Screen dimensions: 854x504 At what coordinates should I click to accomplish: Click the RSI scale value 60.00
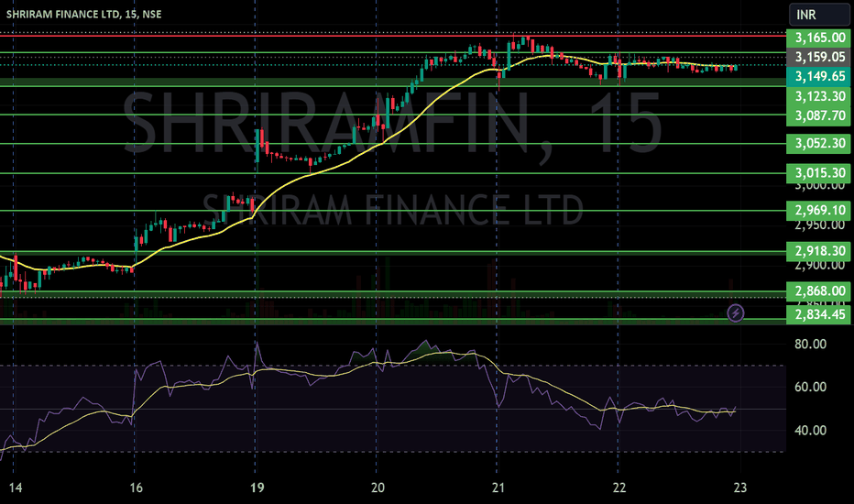point(810,387)
